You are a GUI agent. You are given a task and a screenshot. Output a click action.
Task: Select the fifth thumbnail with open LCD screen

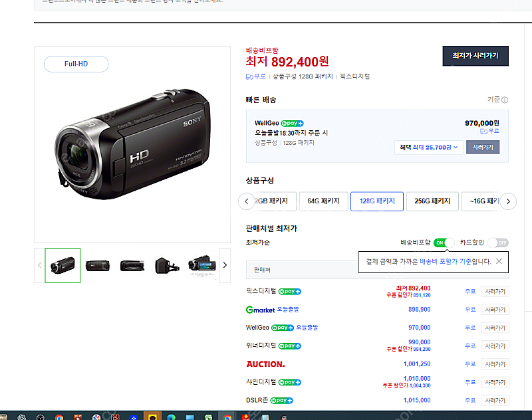coord(202,264)
